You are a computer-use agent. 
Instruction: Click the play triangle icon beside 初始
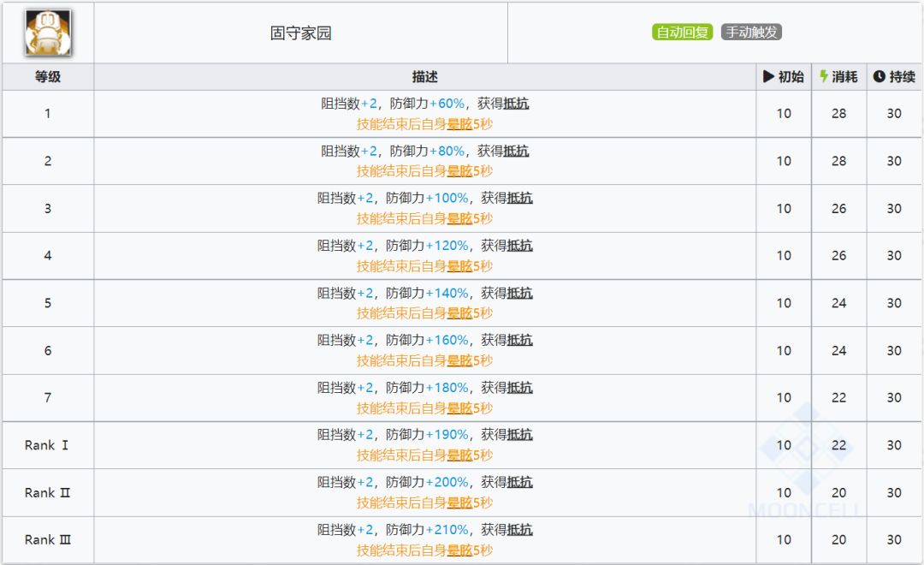click(768, 76)
